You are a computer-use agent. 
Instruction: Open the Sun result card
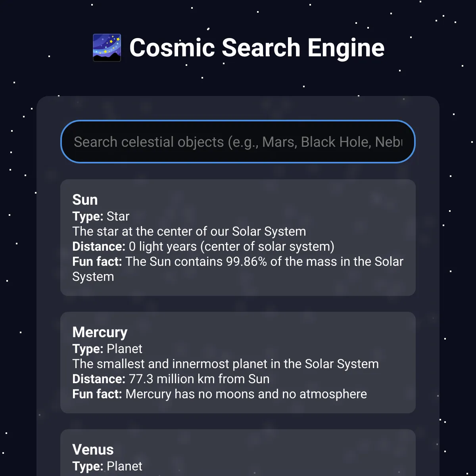(238, 238)
